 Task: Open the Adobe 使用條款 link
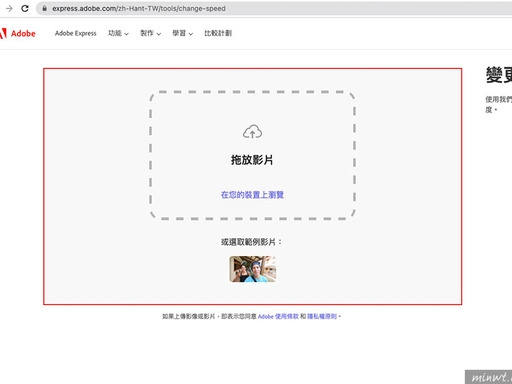[x=278, y=316]
